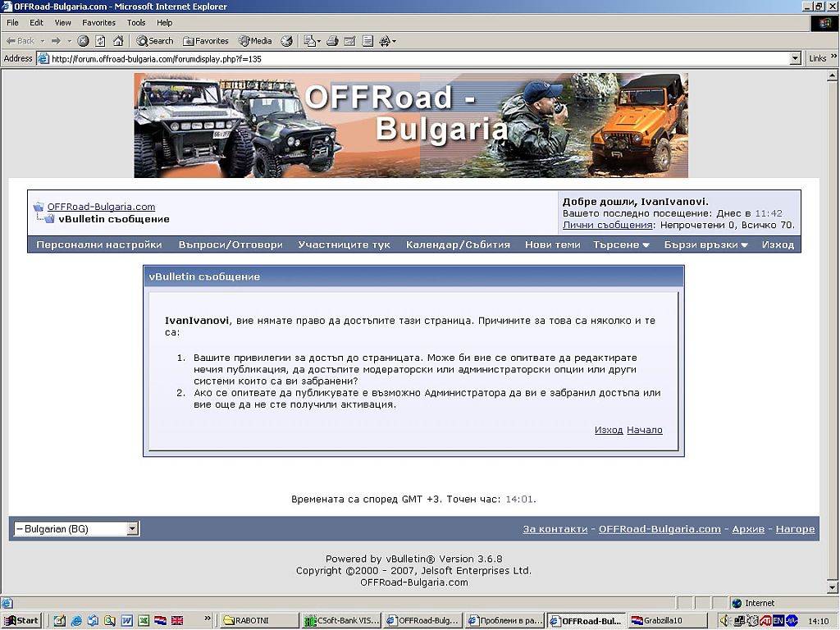Click the Windows Start button
The width and height of the screenshot is (840, 630).
click(21, 620)
